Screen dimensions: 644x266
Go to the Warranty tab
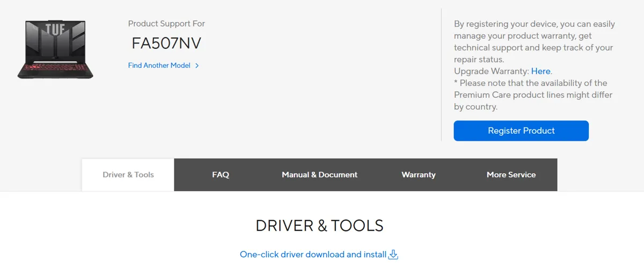(419, 175)
